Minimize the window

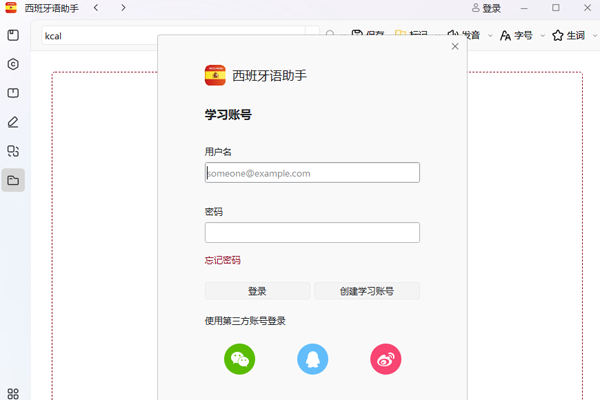[524, 8]
